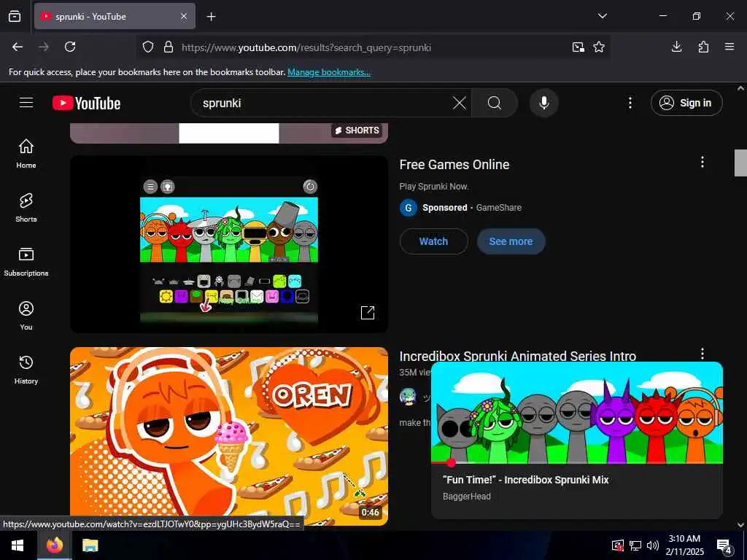
Task: Open options menu for Incredibox Sprunki Animated video
Action: coord(702,354)
